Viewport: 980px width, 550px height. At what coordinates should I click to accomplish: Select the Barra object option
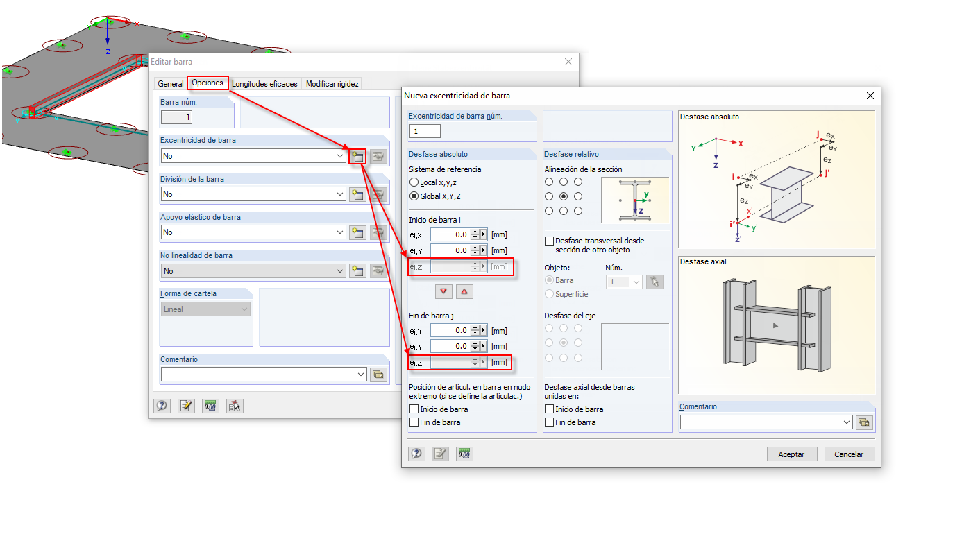pos(550,280)
